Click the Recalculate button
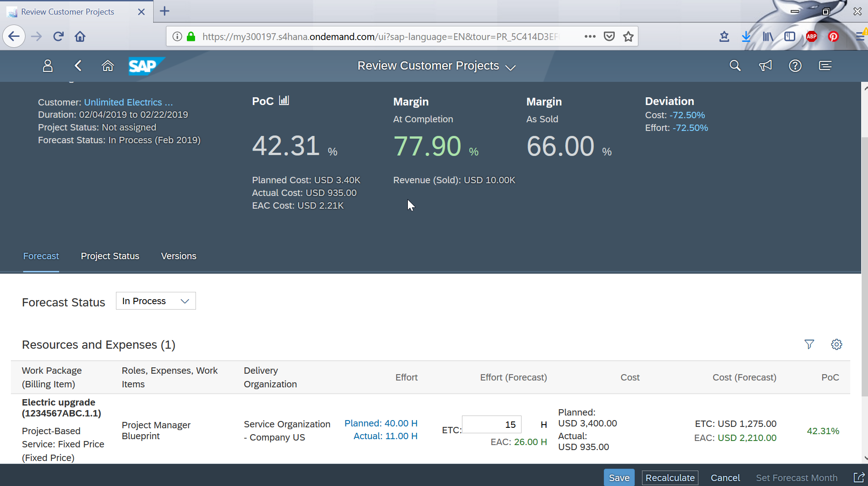This screenshot has height=486, width=868. coord(670,477)
